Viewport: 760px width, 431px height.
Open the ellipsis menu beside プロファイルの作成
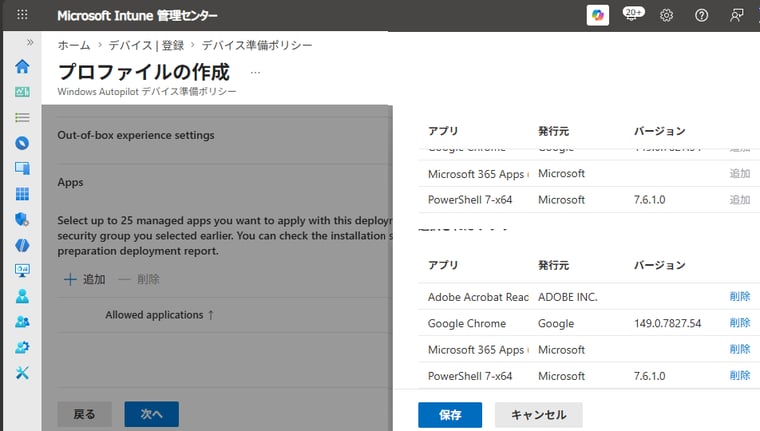click(x=255, y=73)
